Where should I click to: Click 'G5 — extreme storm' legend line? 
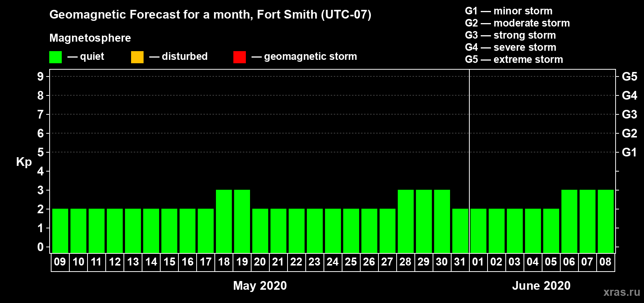[514, 59]
